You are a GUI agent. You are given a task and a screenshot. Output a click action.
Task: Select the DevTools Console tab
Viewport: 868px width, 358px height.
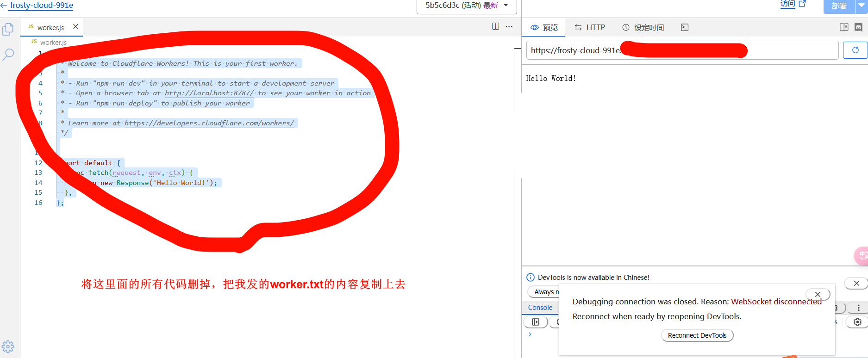point(540,308)
